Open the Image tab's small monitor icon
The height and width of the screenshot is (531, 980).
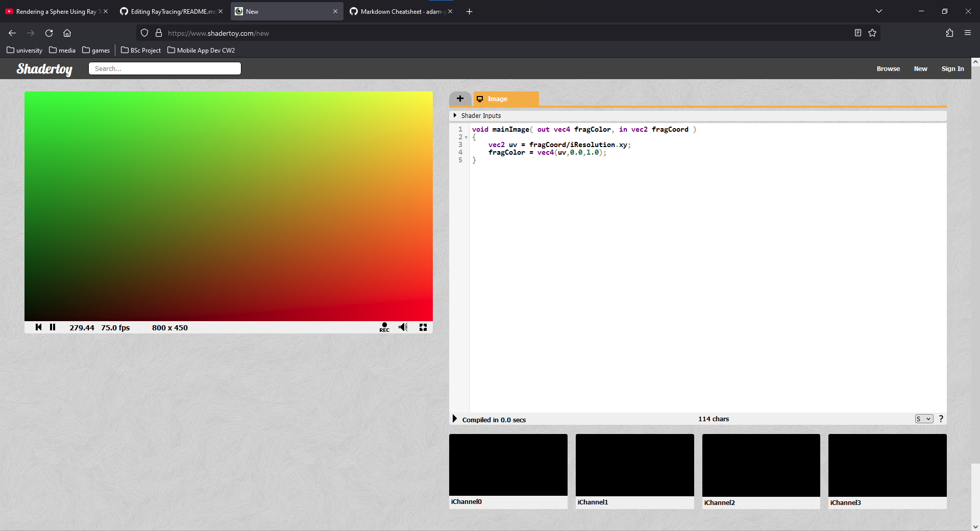480,99
